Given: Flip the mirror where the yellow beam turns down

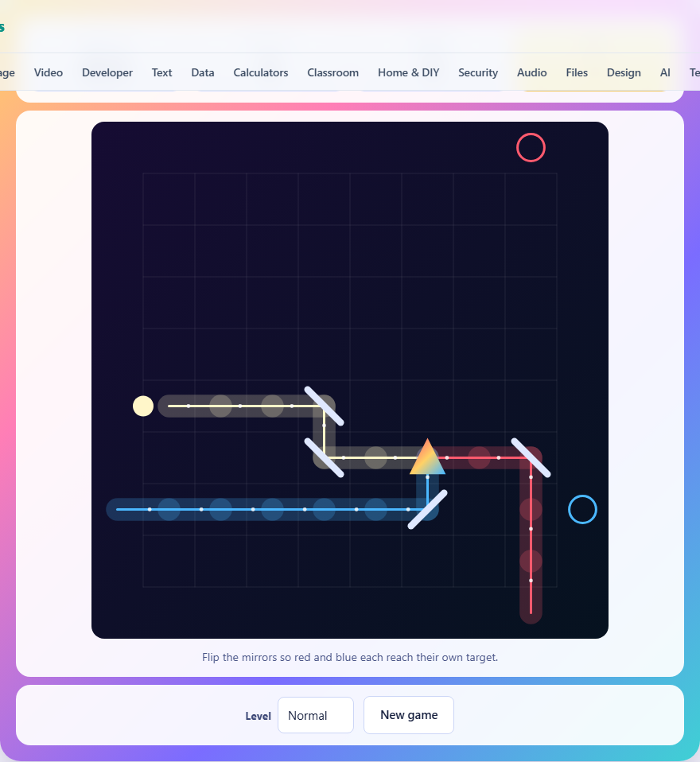Looking at the screenshot, I should (x=325, y=406).
